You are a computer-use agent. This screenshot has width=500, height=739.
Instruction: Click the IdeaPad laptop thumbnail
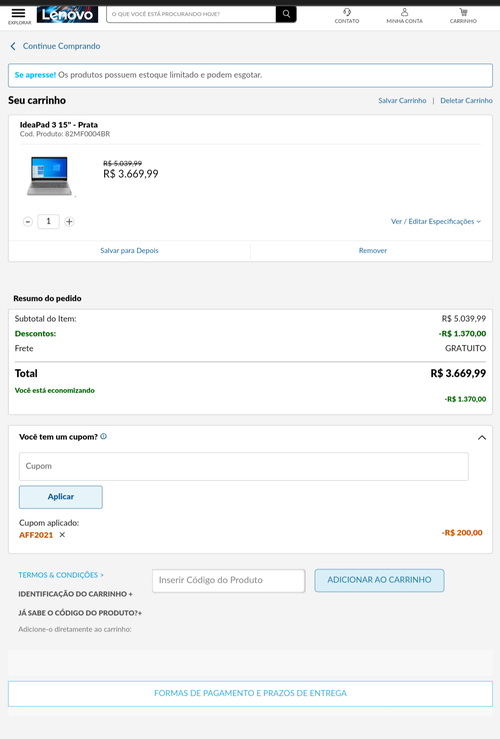click(49, 176)
